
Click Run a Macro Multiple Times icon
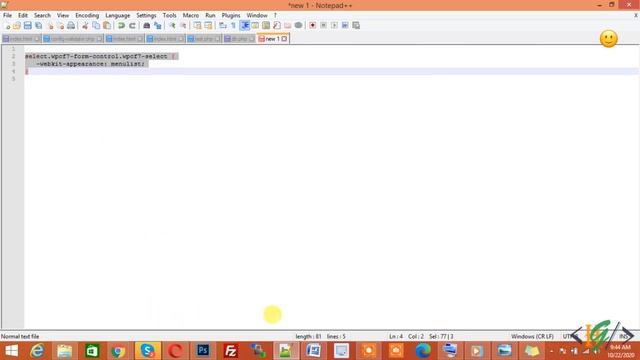pyautogui.click(x=345, y=26)
